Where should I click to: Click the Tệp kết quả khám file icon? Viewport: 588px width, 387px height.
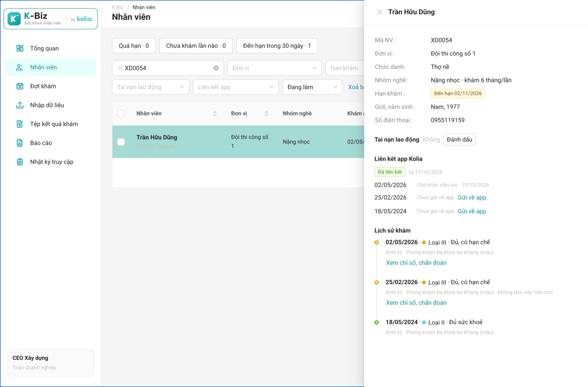(x=20, y=124)
